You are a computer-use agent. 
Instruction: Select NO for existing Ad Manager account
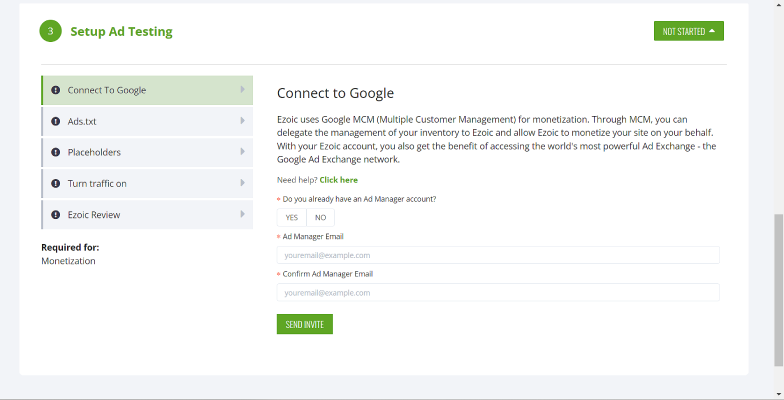[320, 218]
